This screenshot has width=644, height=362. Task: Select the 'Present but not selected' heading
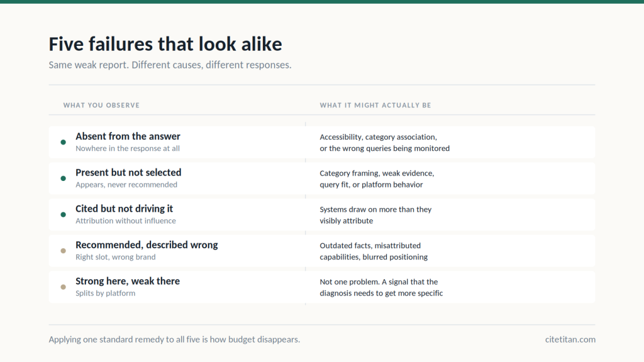coord(128,172)
